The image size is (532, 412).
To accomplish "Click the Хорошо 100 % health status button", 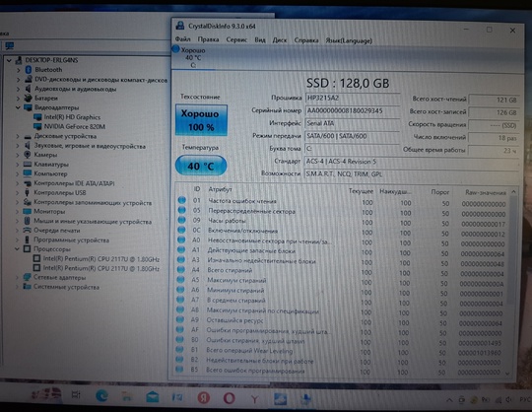I will [x=201, y=120].
